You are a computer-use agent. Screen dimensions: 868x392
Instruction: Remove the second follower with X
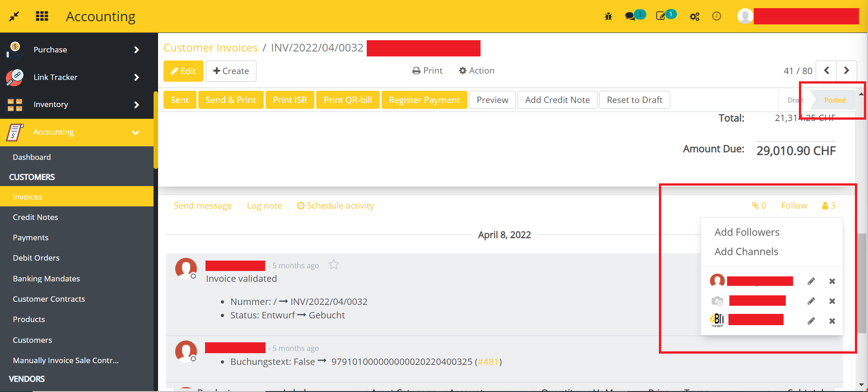tap(832, 301)
